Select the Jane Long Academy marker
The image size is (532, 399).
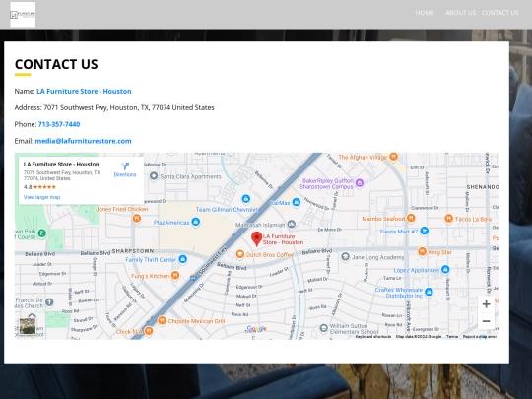point(345,257)
